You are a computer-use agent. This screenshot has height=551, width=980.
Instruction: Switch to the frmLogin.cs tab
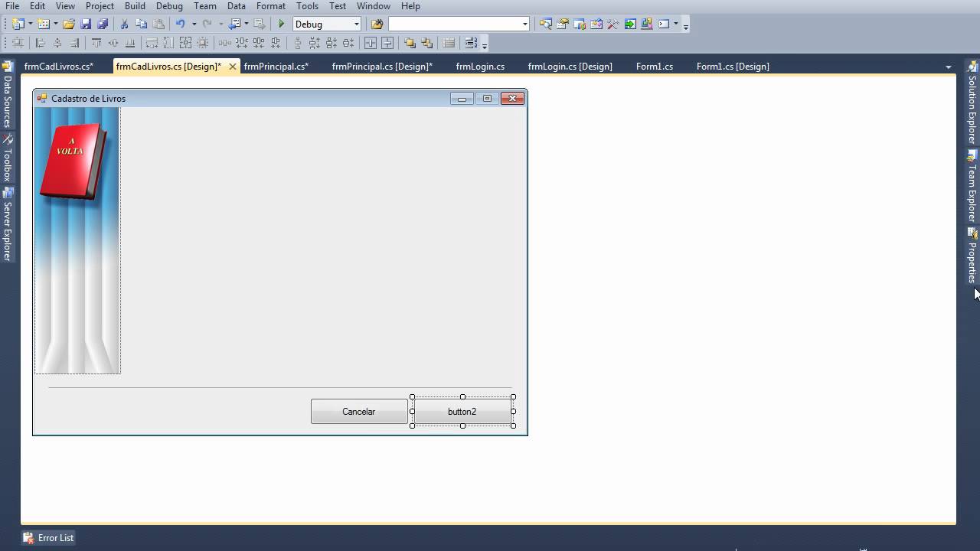[x=480, y=67]
